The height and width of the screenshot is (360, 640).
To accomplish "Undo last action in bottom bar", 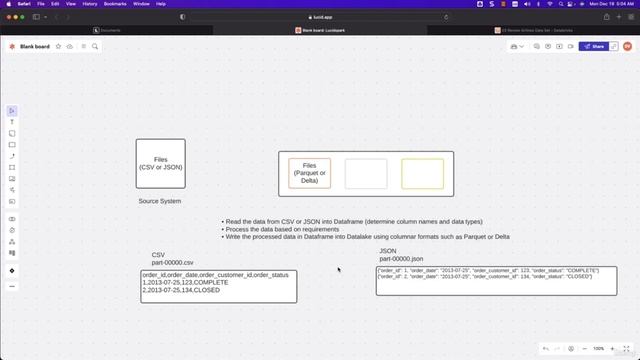I will click(x=546, y=349).
